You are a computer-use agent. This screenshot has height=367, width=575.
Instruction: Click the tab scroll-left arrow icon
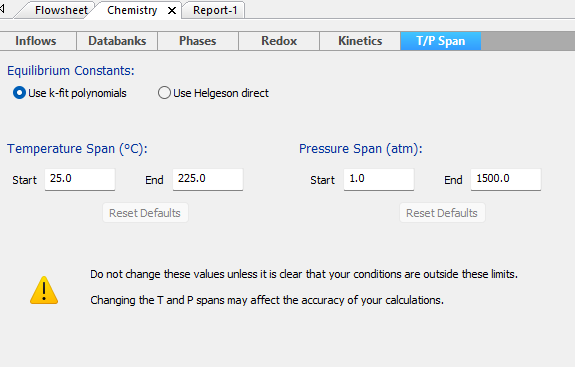pyautogui.click(x=2, y=8)
